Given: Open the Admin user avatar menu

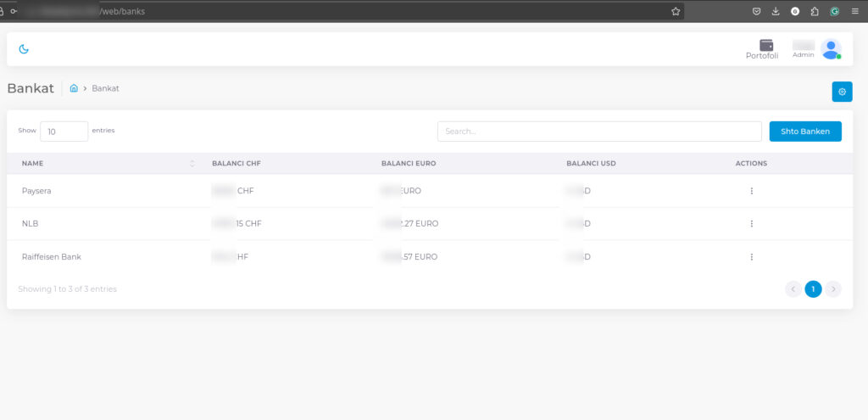Looking at the screenshot, I should pyautogui.click(x=831, y=48).
